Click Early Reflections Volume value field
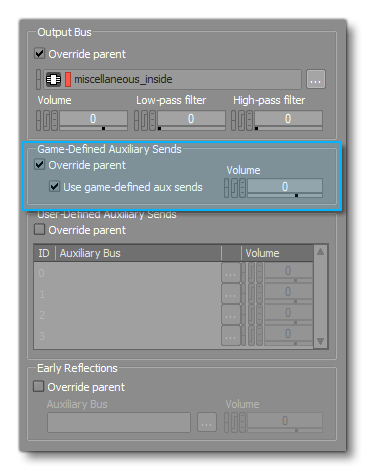366x471 pixels. (x=285, y=420)
